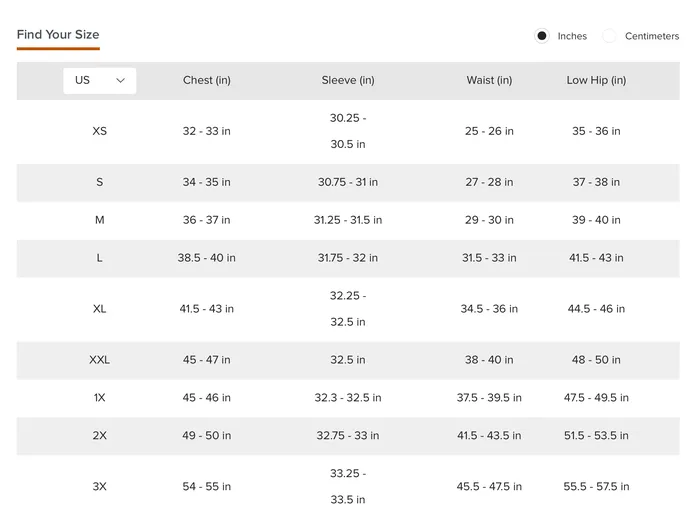
Task: Select the XXL size row label
Action: point(100,360)
